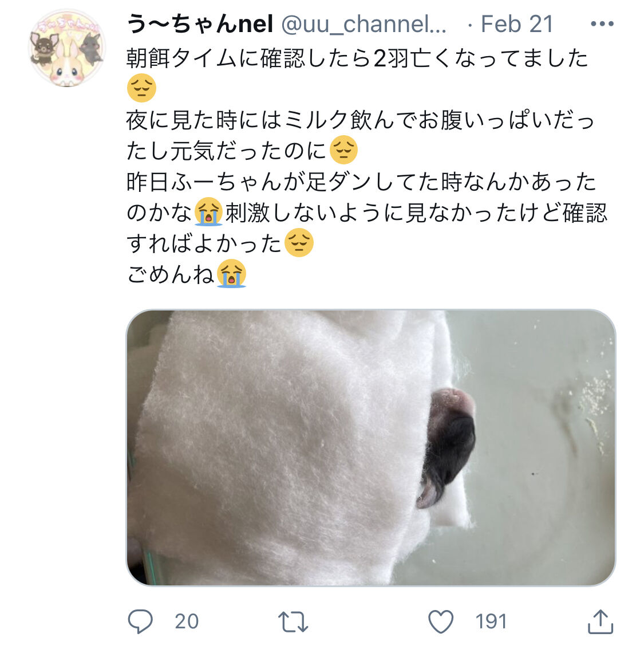Open the three-dot more options menu
Viewport: 644px width, 653px height.
602,23
